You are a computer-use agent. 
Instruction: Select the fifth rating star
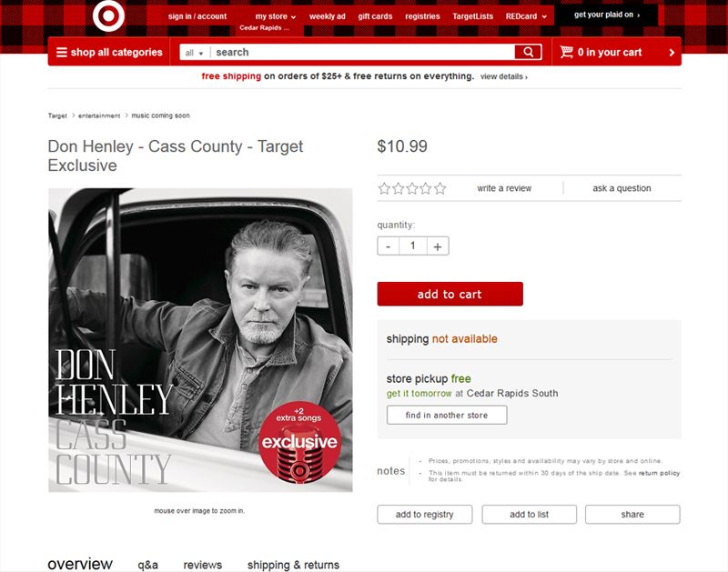[x=440, y=188]
